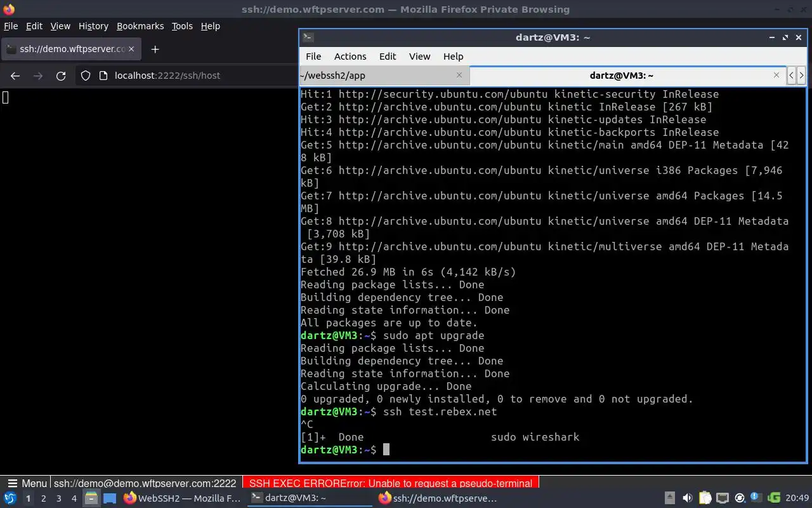Activate ssh://demo.wftpserver Firefox taskbar entry

click(x=438, y=498)
